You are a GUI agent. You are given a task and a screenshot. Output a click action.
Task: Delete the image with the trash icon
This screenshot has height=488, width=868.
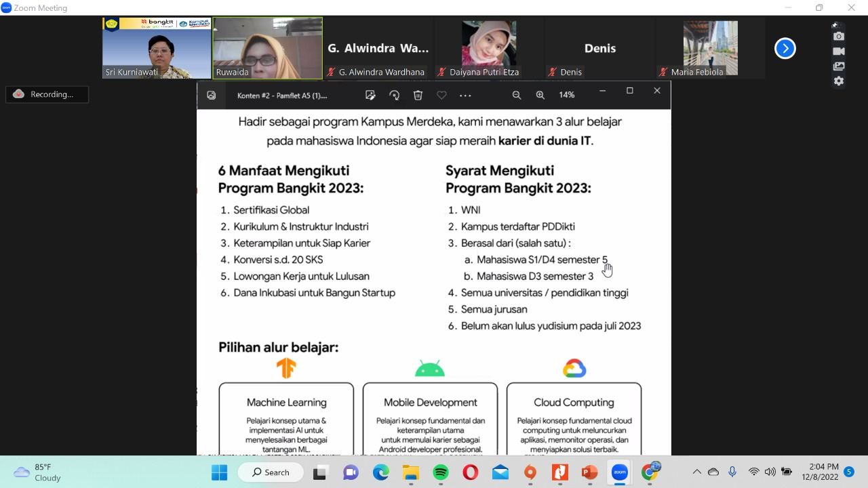tap(418, 96)
